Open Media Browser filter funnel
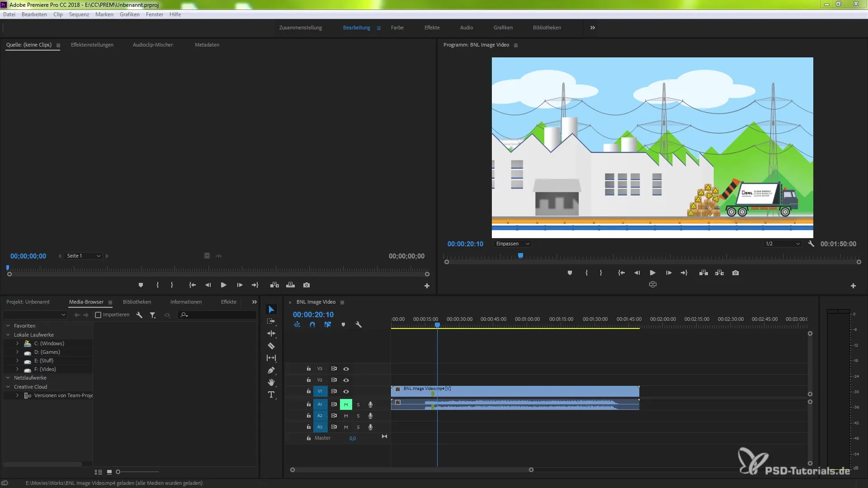This screenshot has width=868, height=488. [x=153, y=315]
